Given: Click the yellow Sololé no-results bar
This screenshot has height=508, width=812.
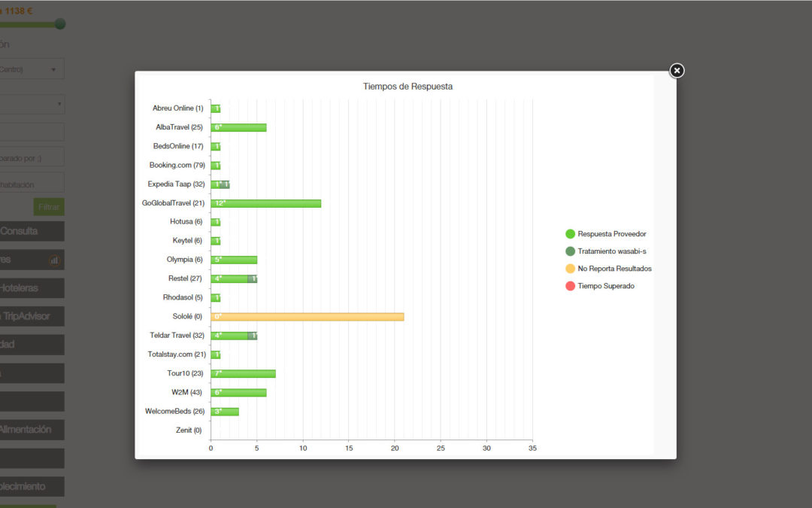Looking at the screenshot, I should click(307, 317).
